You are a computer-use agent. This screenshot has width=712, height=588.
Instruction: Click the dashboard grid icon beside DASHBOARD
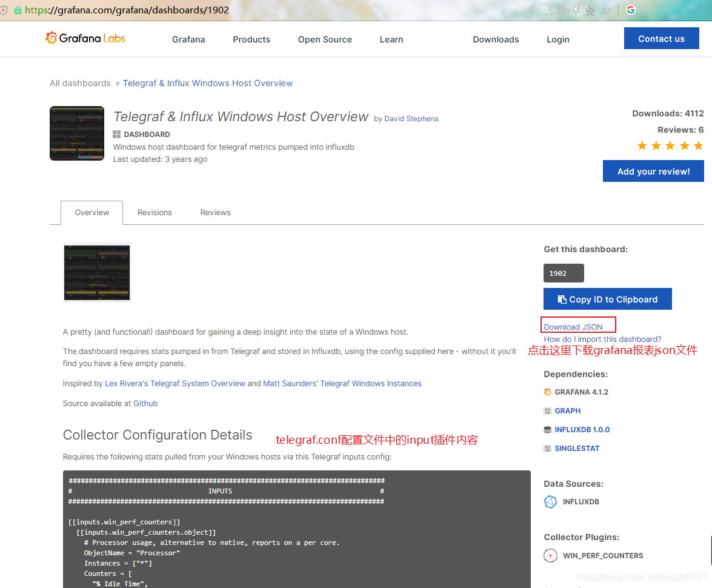pyautogui.click(x=117, y=134)
